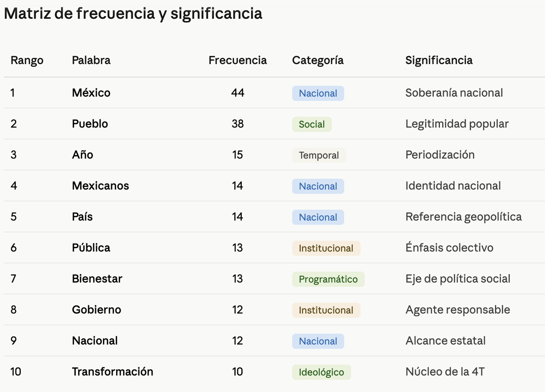Click the word Transformación
The image size is (545, 392).
pyautogui.click(x=112, y=372)
